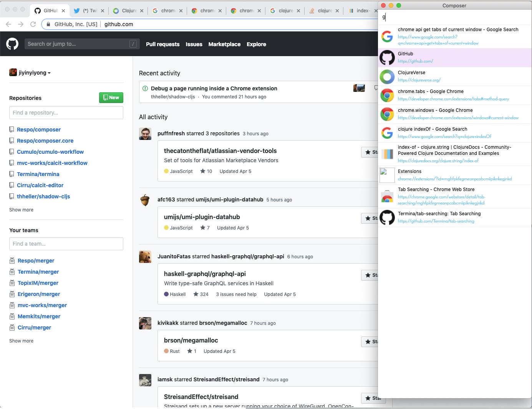Open haskell-graphql/graphql-api repository card

[205, 274]
